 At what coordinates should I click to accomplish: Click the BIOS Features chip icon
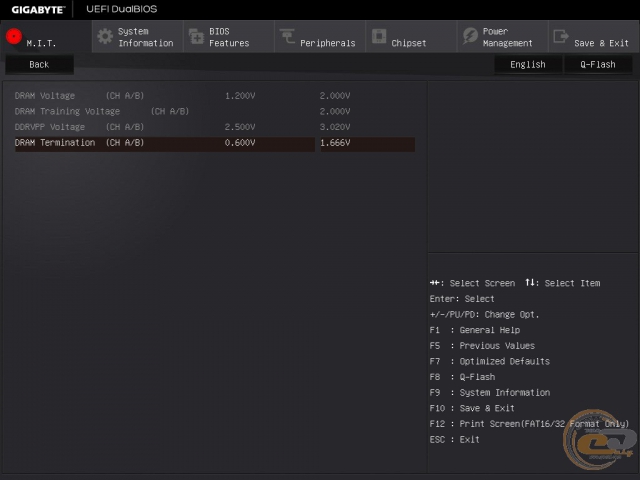tap(195, 37)
